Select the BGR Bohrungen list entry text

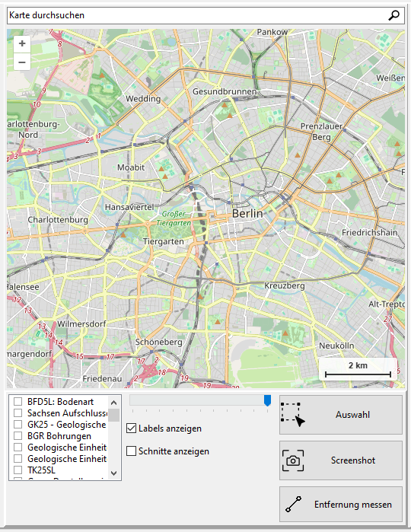click(x=59, y=436)
